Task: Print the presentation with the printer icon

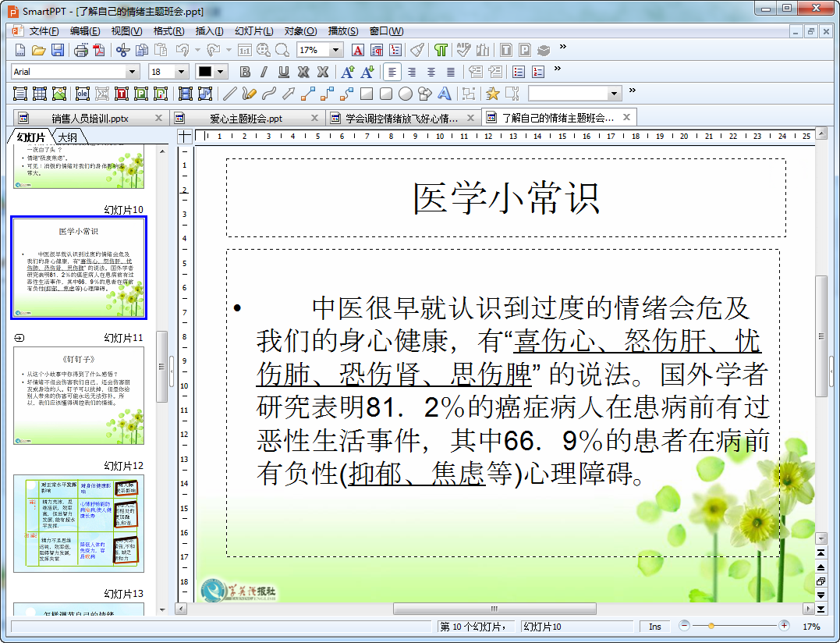Action: point(81,51)
